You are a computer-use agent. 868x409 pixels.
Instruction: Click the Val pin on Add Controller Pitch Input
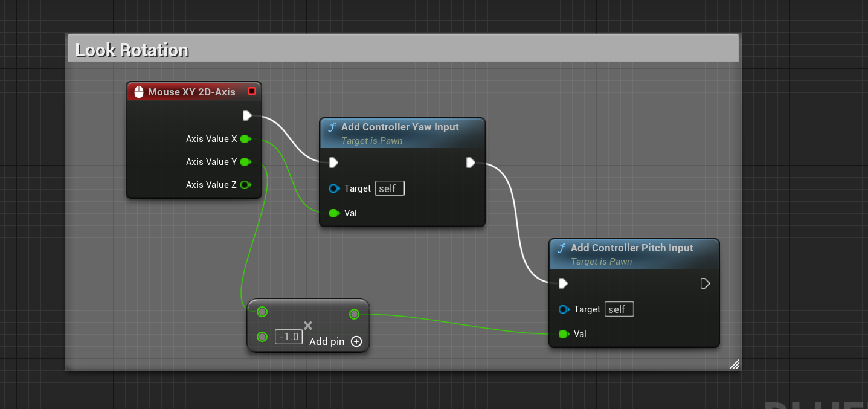pos(564,334)
